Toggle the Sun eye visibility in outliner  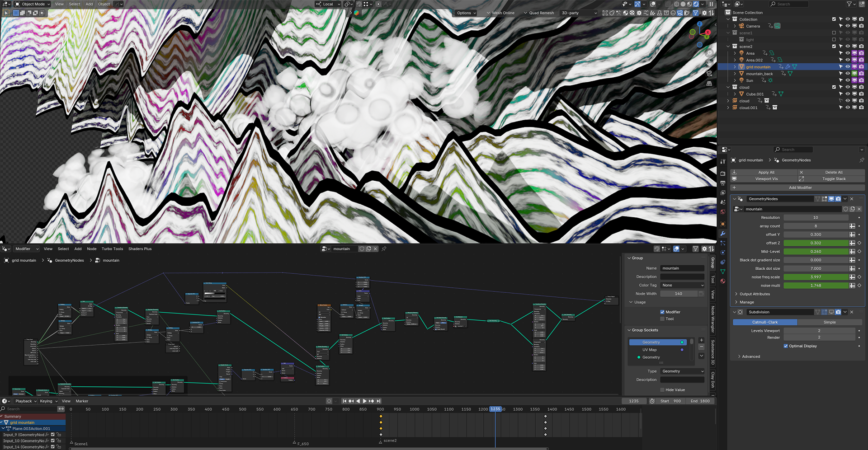coord(848,80)
